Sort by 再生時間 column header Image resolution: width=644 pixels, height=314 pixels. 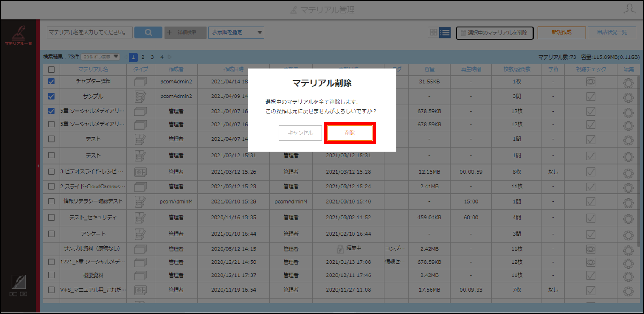(471, 69)
